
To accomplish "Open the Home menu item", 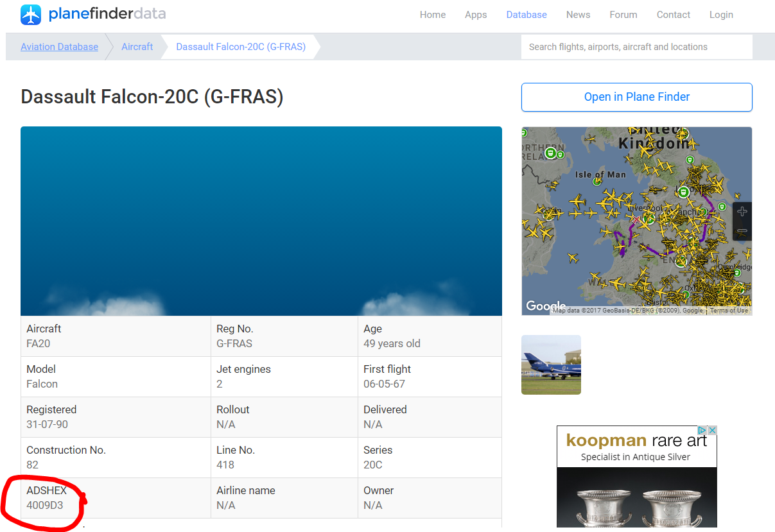I will pos(432,15).
